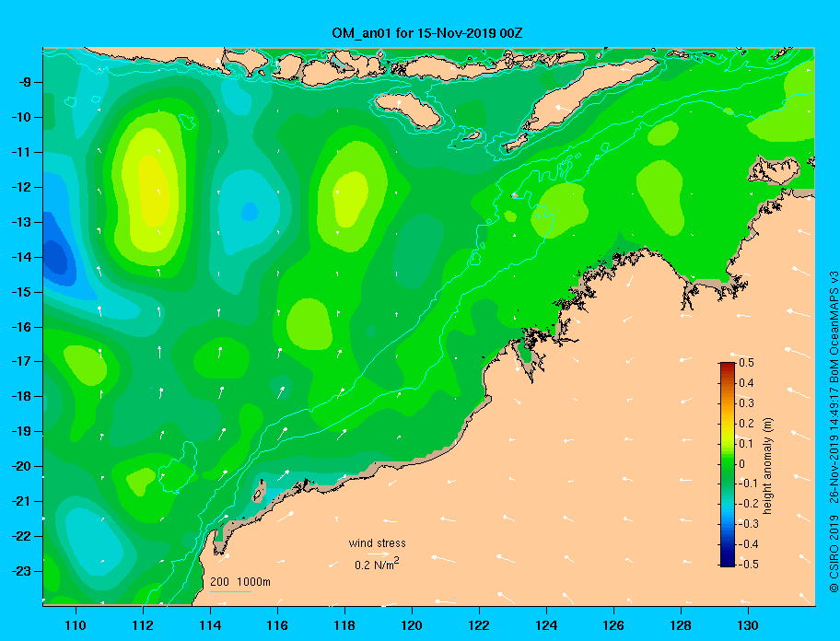Click the latitude axis label '-23'
840x641 pixels.
pyautogui.click(x=22, y=571)
